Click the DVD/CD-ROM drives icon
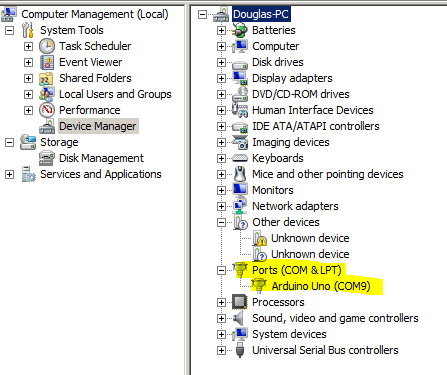The width and height of the screenshot is (447, 375). pyautogui.click(x=240, y=94)
